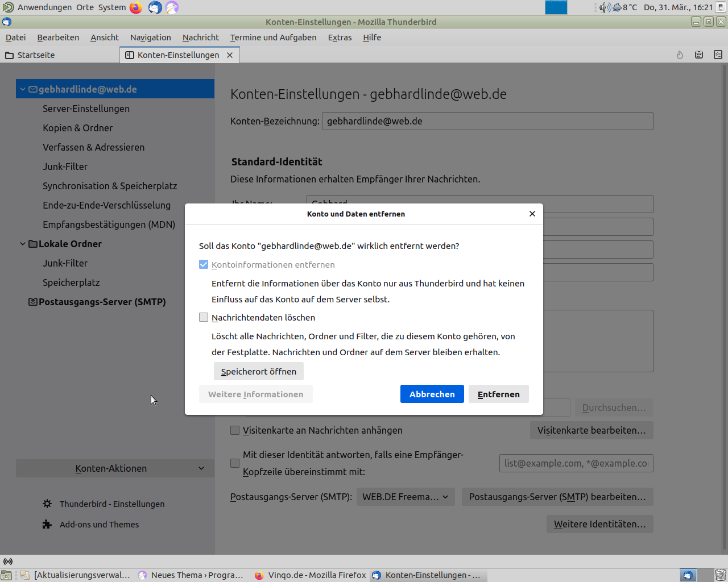Click Postausgangs-Server (SMTP) bearbeiten button
This screenshot has height=582, width=728.
pos(557,497)
